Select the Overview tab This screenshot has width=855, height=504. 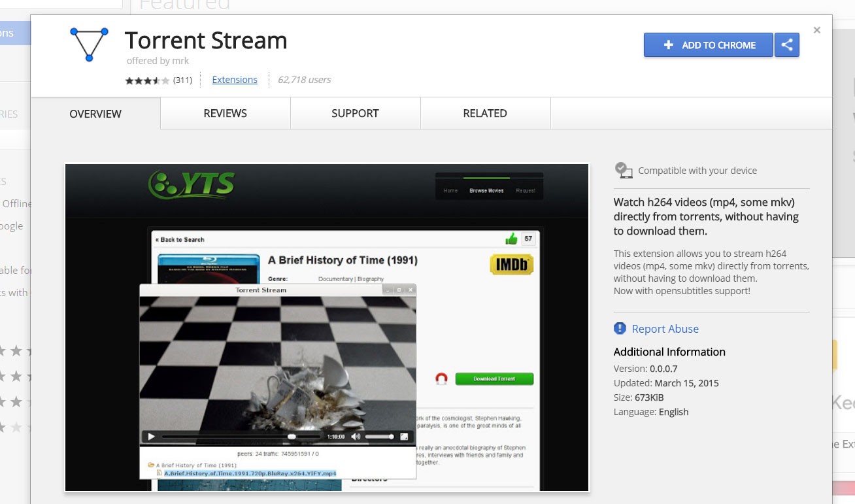(95, 114)
